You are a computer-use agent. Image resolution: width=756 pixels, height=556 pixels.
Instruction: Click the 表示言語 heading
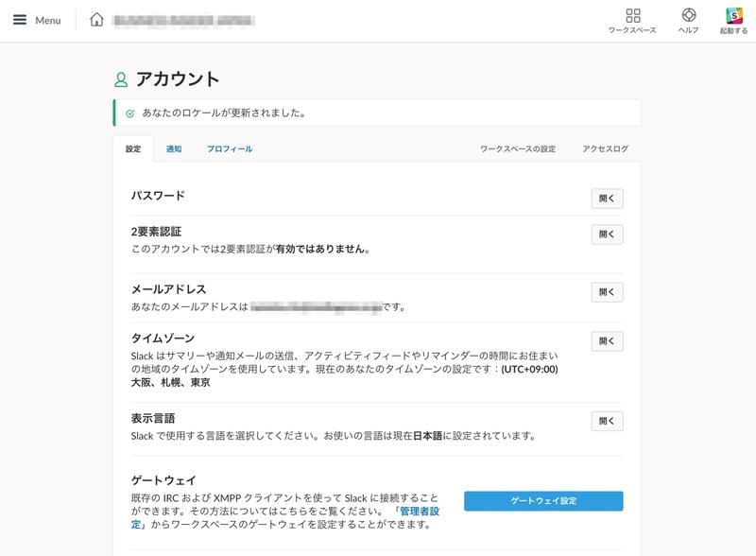click(153, 418)
